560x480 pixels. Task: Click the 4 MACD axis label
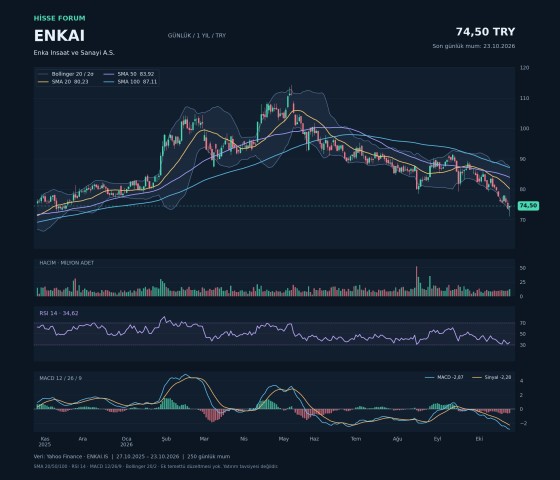(522, 381)
